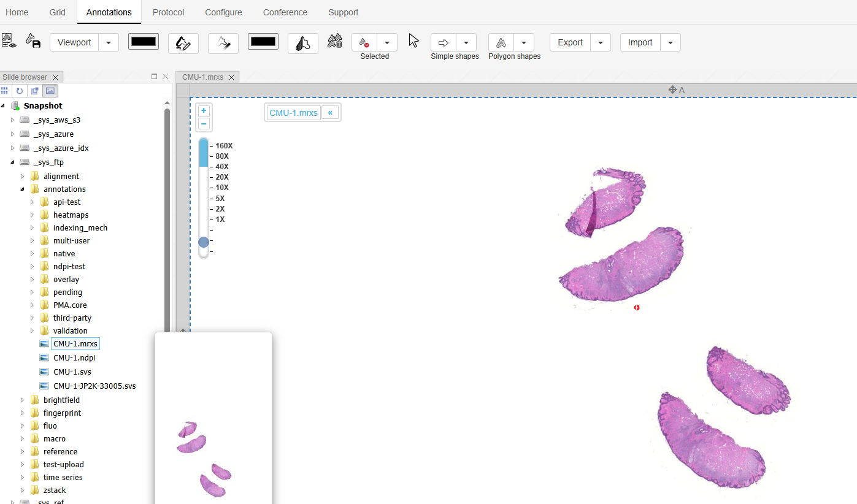Image resolution: width=857 pixels, height=504 pixels.
Task: Open the Export dropdown arrow
Action: 600,42
